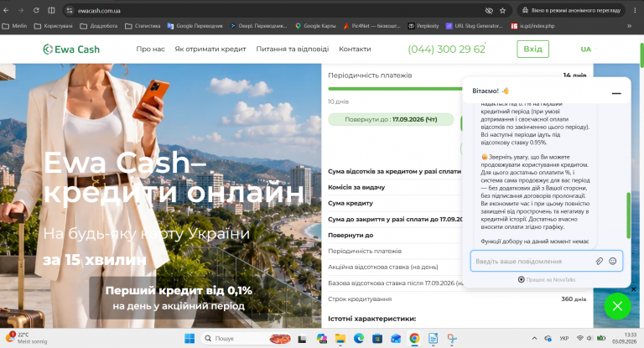The image size is (644, 348).
Task: Click the incognito mode indicator
Action: click(571, 11)
